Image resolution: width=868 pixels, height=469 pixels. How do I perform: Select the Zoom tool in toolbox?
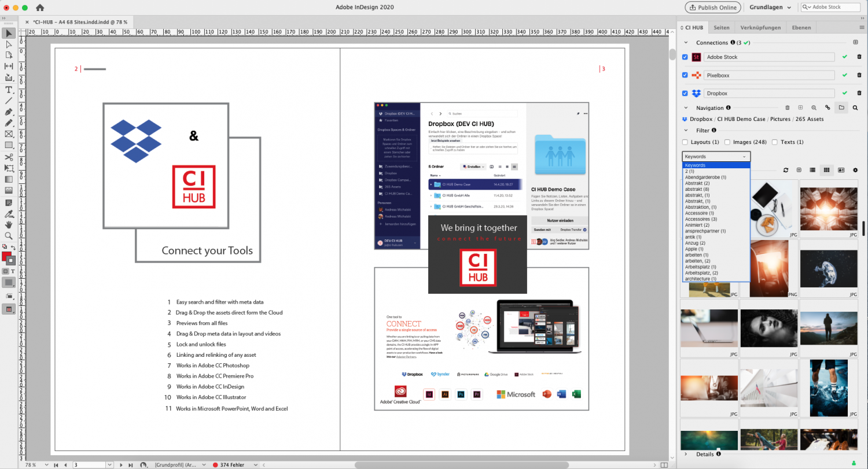9,236
